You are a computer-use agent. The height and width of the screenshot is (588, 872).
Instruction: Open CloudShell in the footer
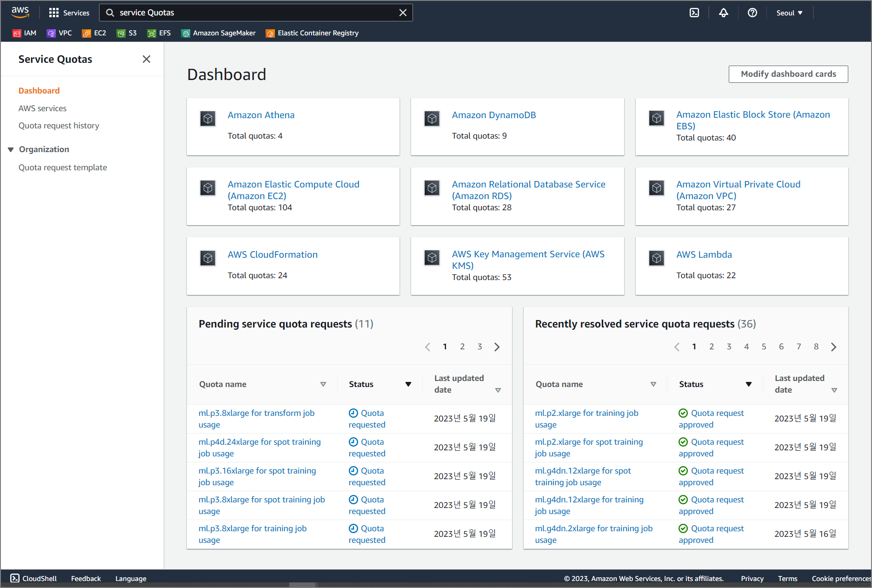coord(33,578)
